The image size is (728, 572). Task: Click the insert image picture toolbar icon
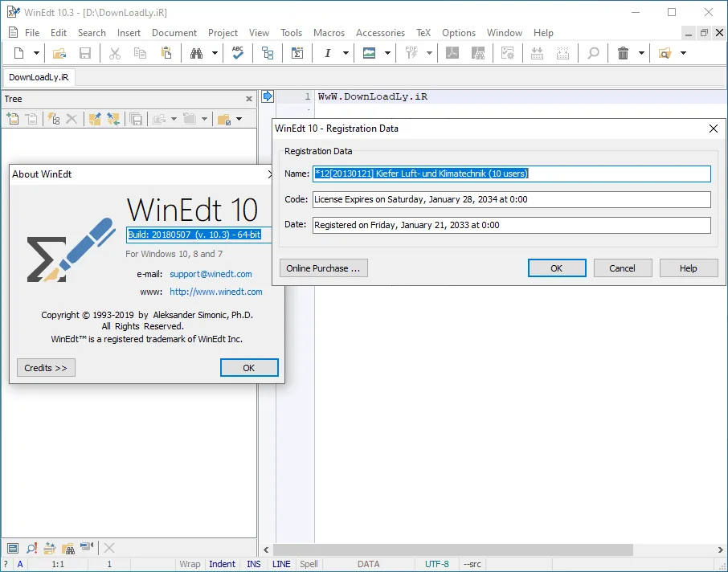[x=369, y=53]
